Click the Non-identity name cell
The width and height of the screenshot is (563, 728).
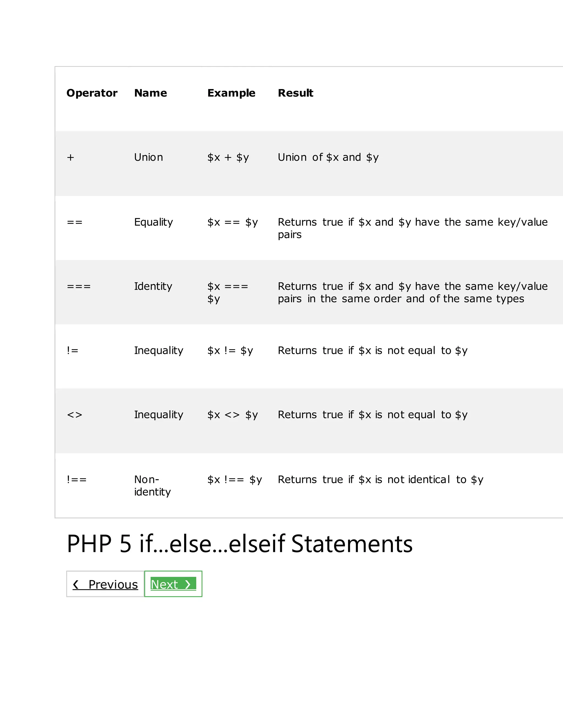(152, 486)
